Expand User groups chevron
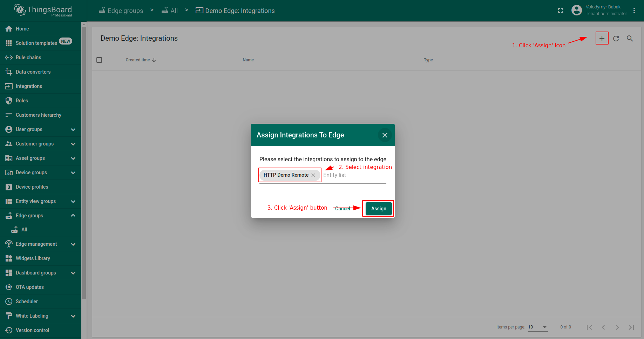 [73, 130]
